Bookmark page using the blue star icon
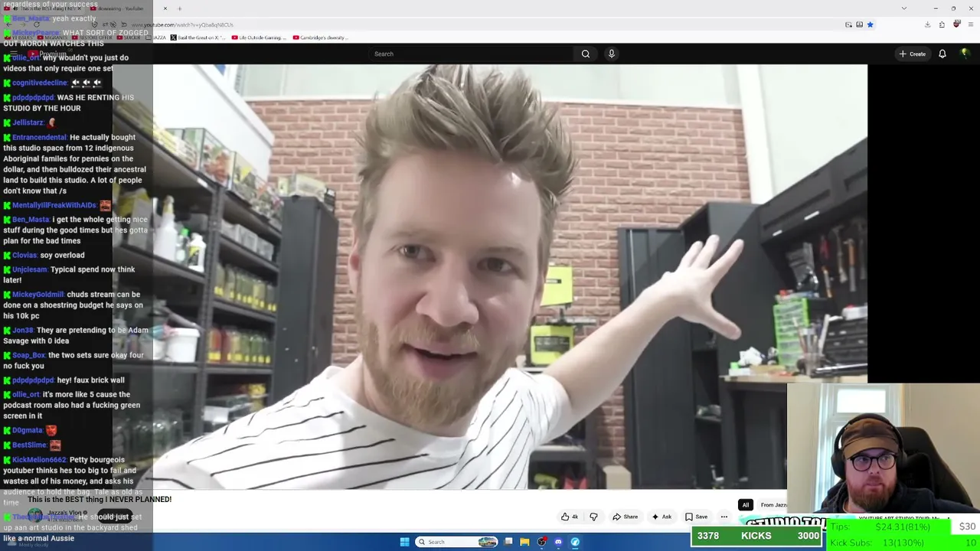 click(x=870, y=24)
